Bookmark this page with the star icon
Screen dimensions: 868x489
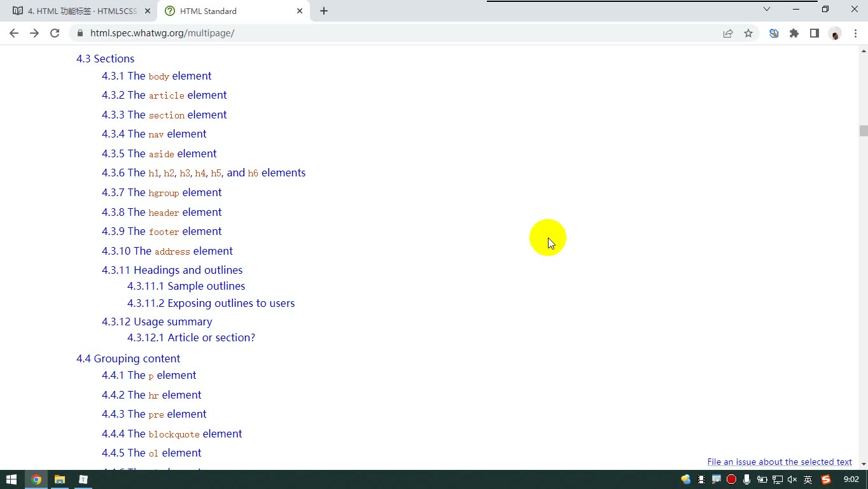(x=748, y=33)
